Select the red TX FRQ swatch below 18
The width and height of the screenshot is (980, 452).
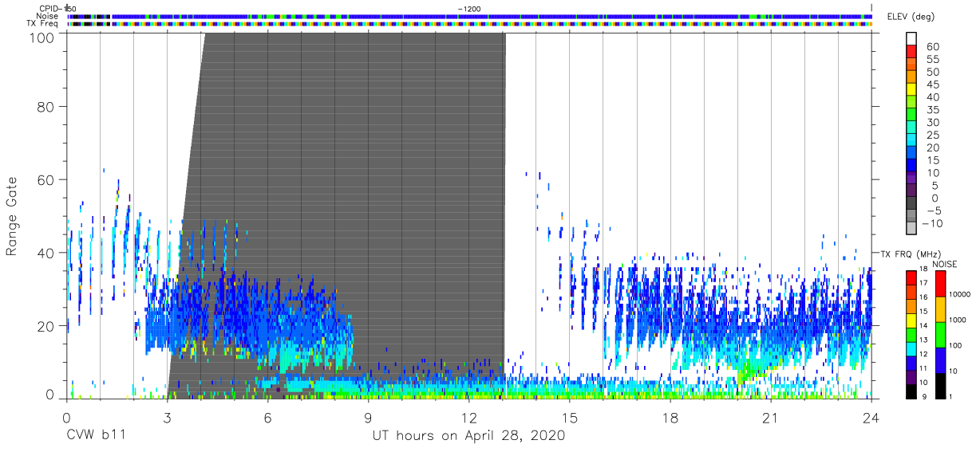(x=911, y=277)
